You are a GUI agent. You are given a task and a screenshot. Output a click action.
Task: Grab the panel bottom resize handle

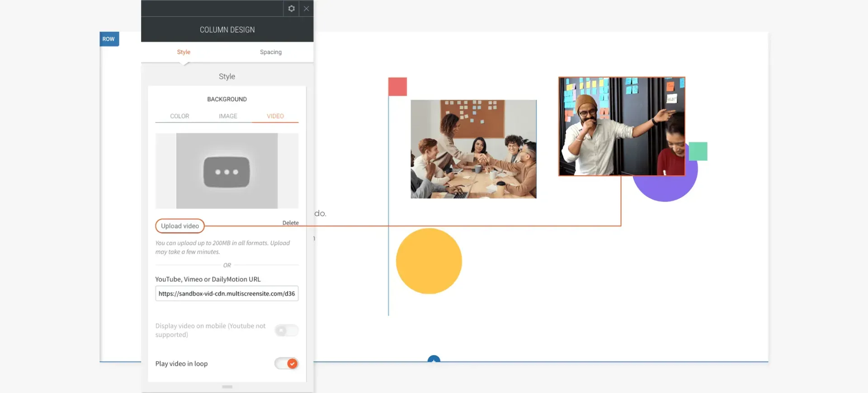227,387
